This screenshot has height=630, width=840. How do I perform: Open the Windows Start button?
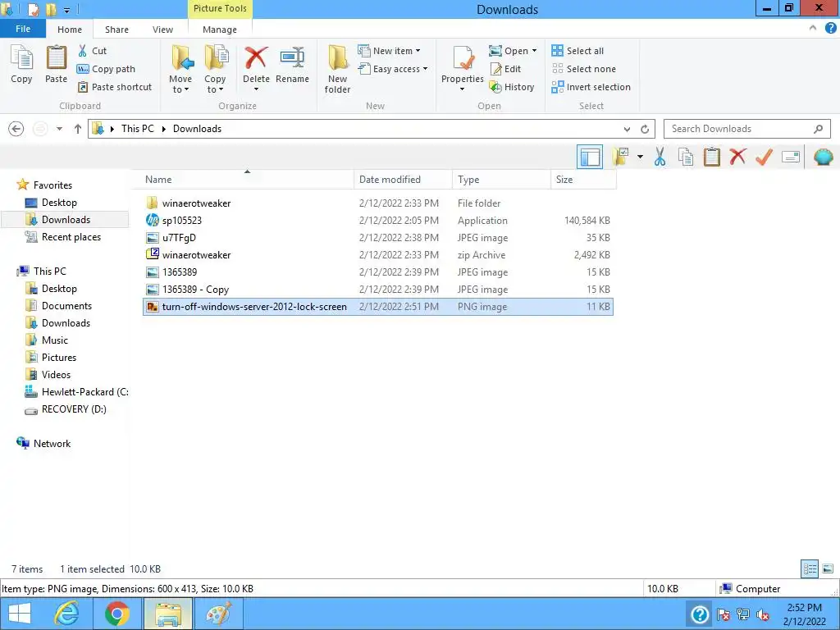click(x=20, y=614)
